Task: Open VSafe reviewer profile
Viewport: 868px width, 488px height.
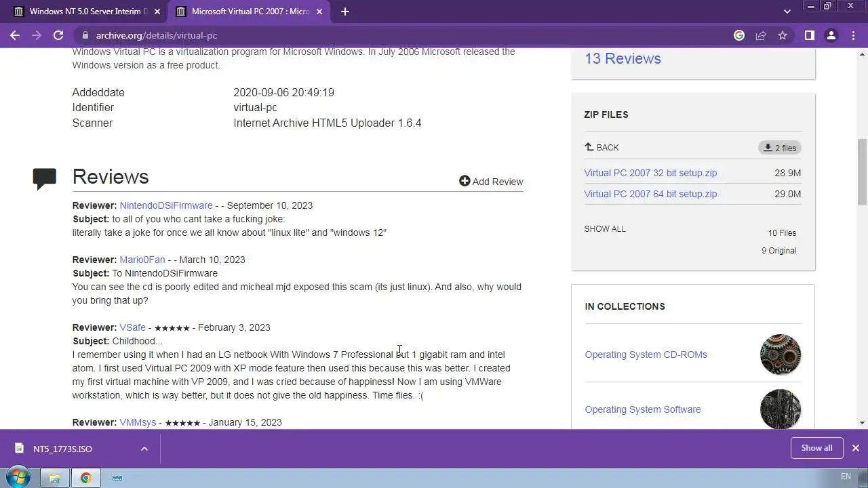Action: [x=132, y=327]
